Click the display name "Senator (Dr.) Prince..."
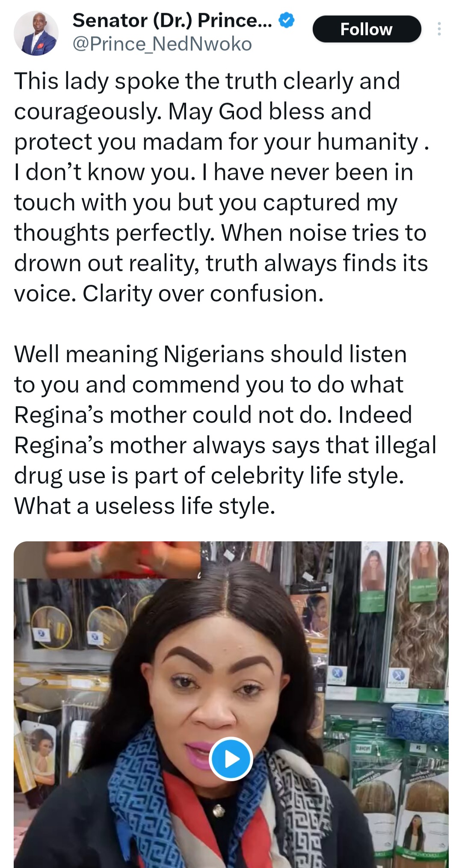462x868 pixels. (172, 21)
